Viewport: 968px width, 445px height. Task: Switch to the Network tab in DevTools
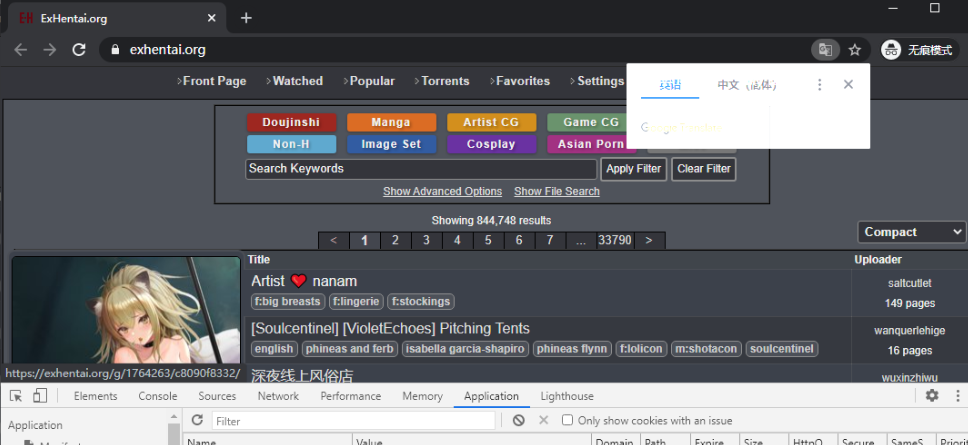point(278,396)
